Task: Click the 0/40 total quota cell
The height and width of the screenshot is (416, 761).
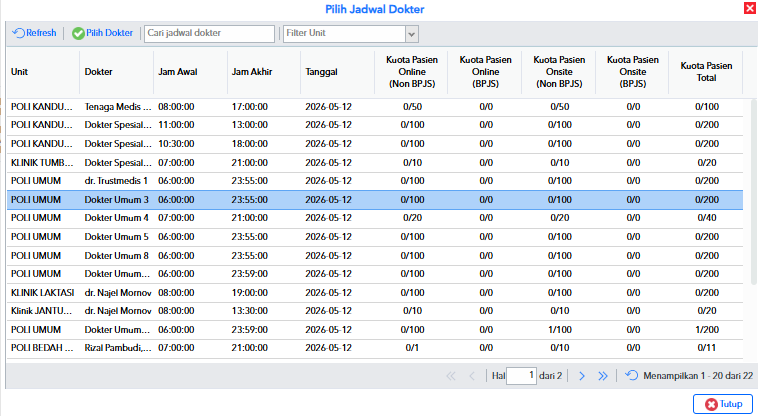Action: pyautogui.click(x=707, y=218)
